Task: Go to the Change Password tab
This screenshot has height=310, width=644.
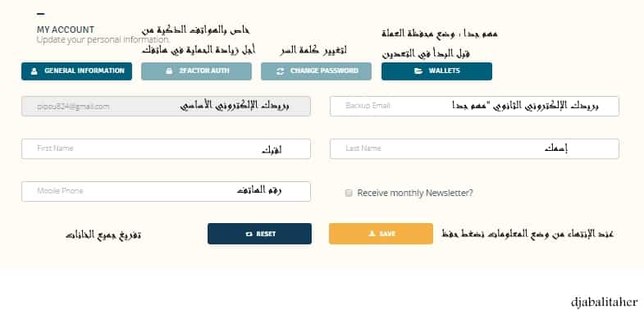Action: pos(316,71)
